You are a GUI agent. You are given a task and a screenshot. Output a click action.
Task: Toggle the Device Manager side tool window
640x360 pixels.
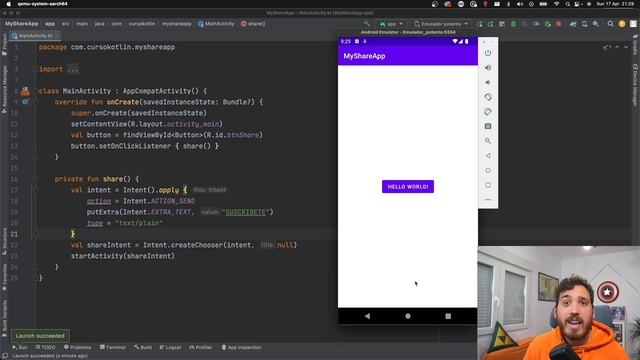pos(635,84)
